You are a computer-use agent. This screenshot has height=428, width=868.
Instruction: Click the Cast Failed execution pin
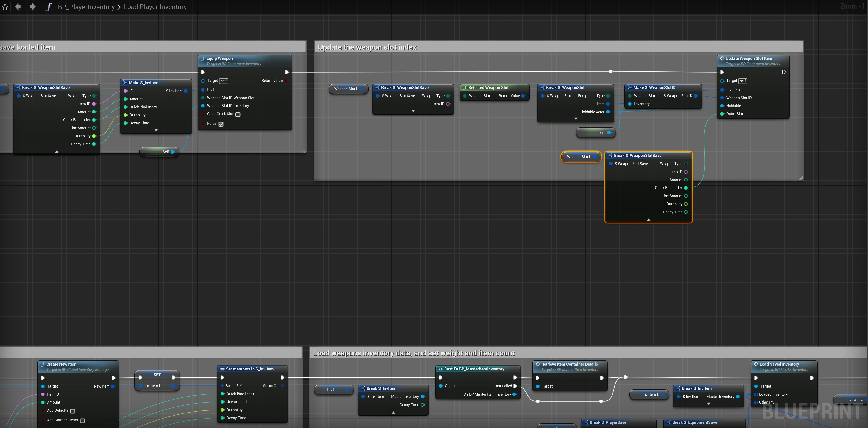(x=515, y=386)
